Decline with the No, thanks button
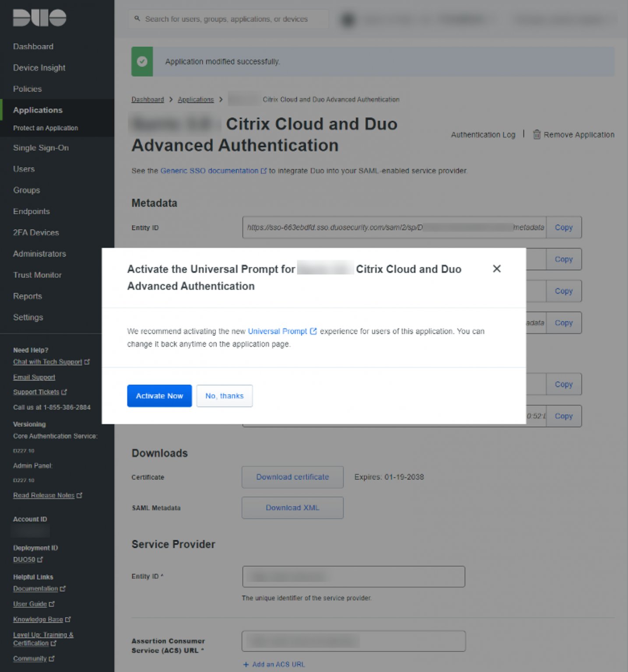This screenshot has height=672, width=628. point(224,395)
